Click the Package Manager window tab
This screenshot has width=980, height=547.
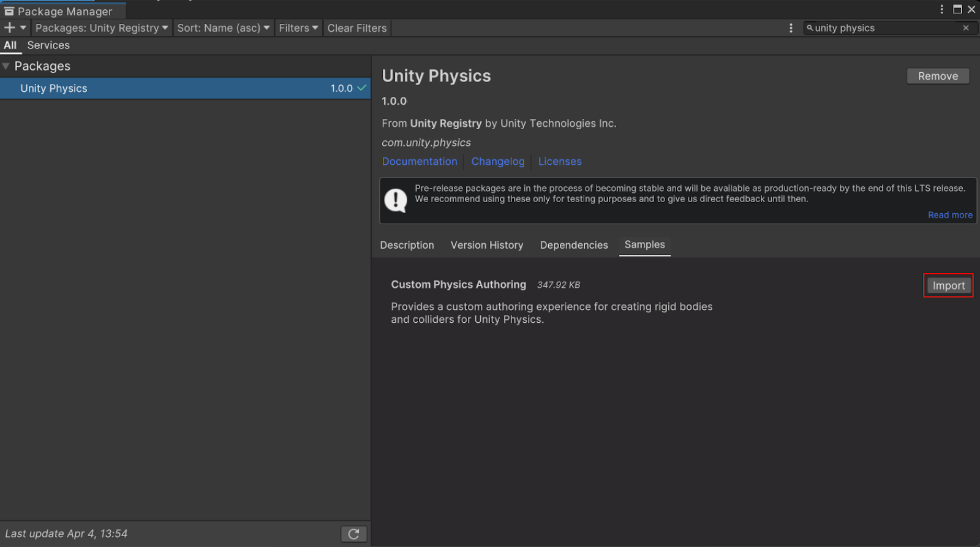(63, 11)
